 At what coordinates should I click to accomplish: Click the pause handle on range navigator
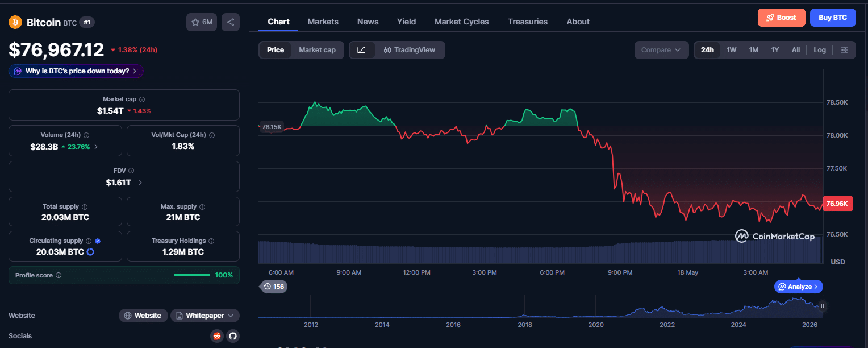(822, 306)
